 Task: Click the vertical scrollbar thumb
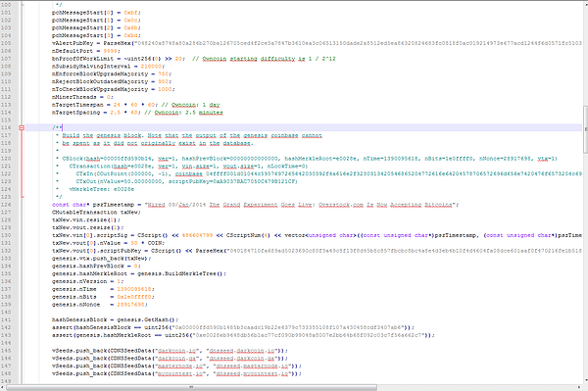585,129
